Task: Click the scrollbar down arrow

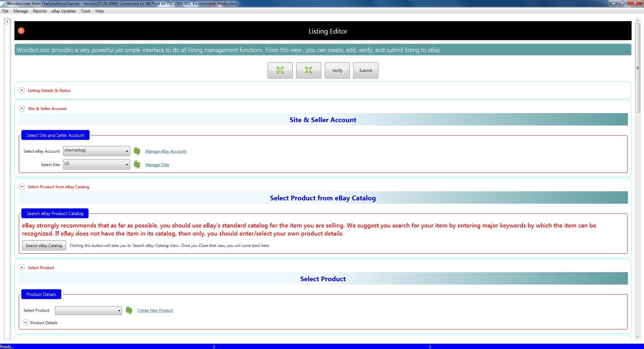Action: (638, 337)
